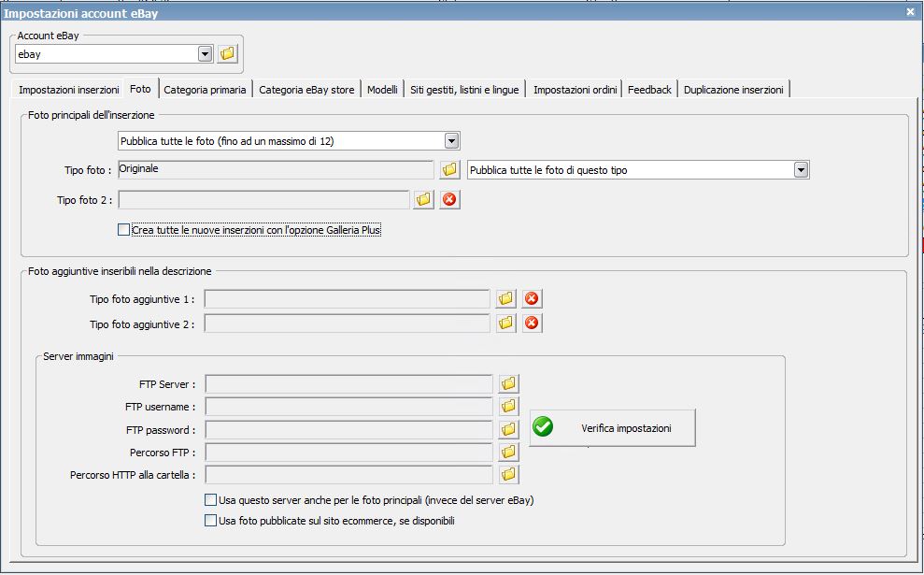Select the Foto tab
The image size is (924, 575).
(140, 89)
